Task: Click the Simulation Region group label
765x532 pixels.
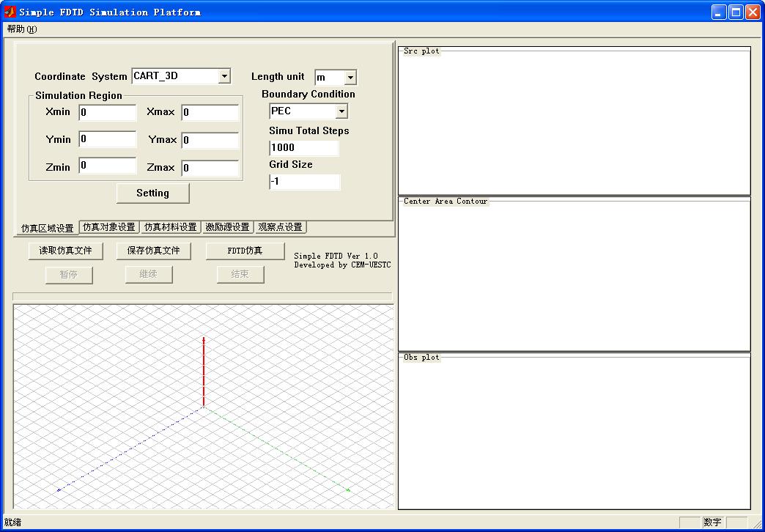Action: tap(78, 96)
